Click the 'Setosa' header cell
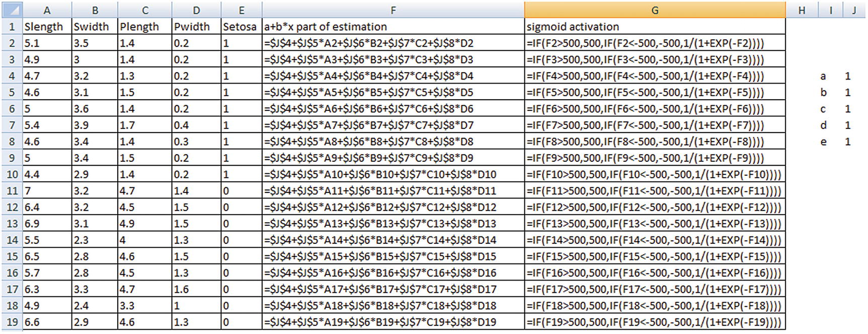This screenshot has width=868, height=334. coord(242,27)
